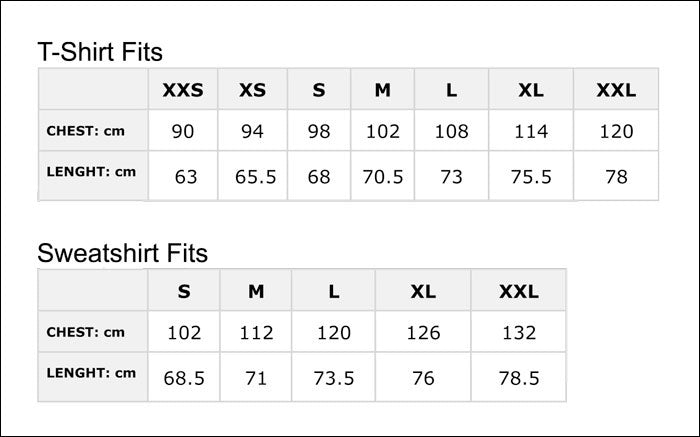
Task: Click the T-Shirt chest value 90
Action: tap(182, 132)
